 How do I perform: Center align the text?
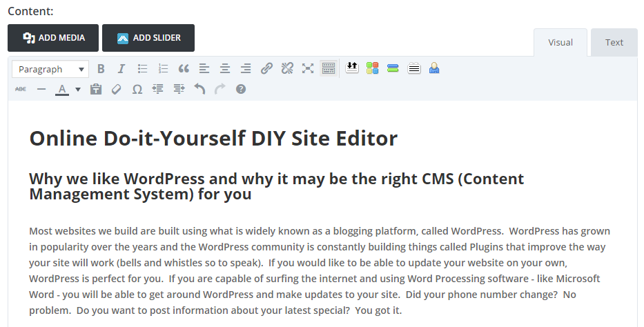pyautogui.click(x=225, y=69)
